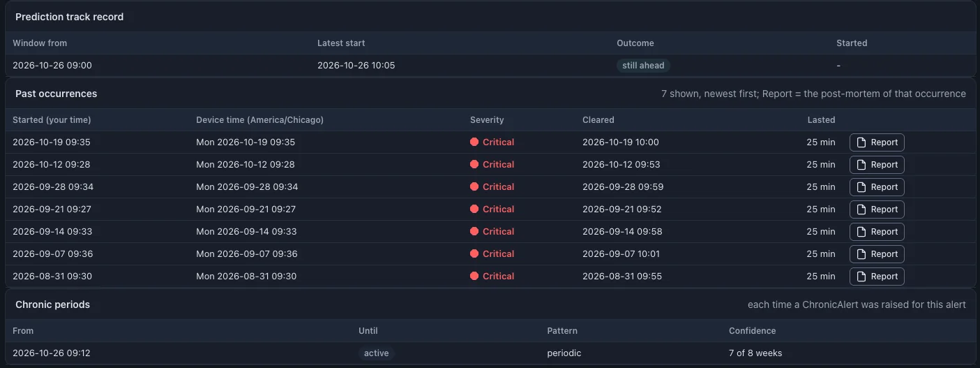Click the Pattern column header
This screenshot has width=980, height=368.
(x=562, y=331)
